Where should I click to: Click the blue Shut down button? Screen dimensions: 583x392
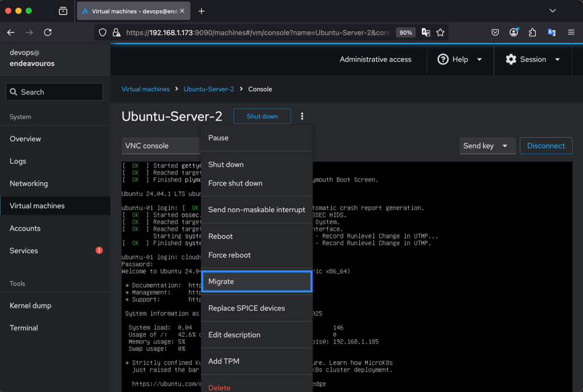tap(262, 116)
